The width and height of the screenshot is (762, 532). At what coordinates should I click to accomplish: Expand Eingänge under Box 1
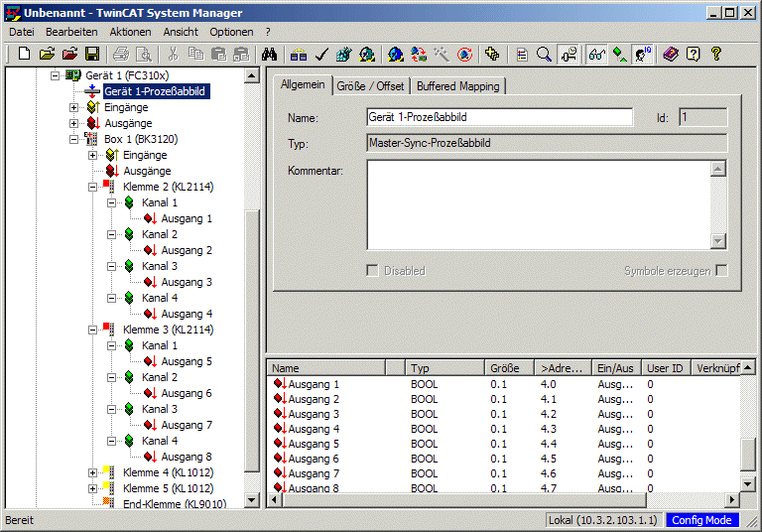tap(93, 155)
